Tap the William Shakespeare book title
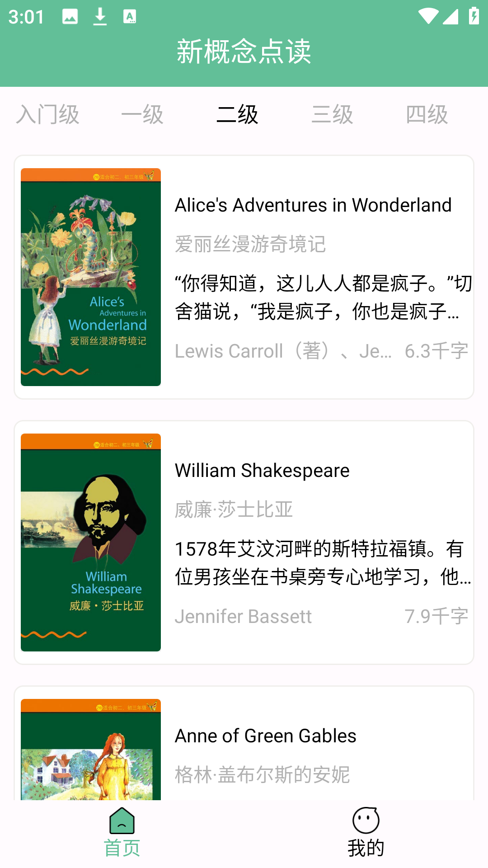The width and height of the screenshot is (488, 868). 262,471
